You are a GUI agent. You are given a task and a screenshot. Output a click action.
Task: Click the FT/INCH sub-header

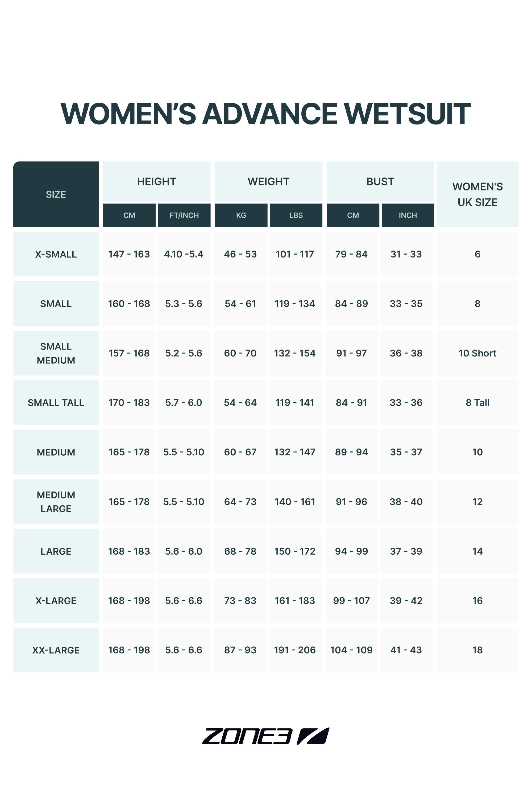click(184, 215)
